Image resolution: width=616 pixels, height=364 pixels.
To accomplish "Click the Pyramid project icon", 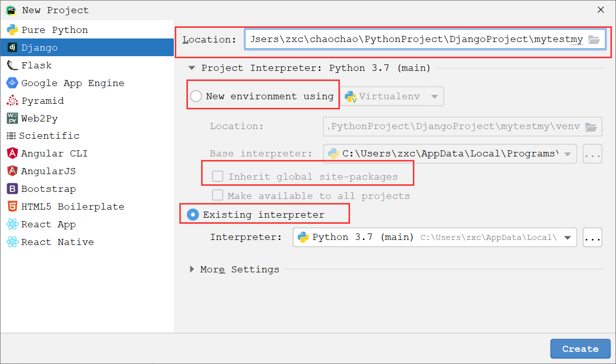I will (x=12, y=101).
